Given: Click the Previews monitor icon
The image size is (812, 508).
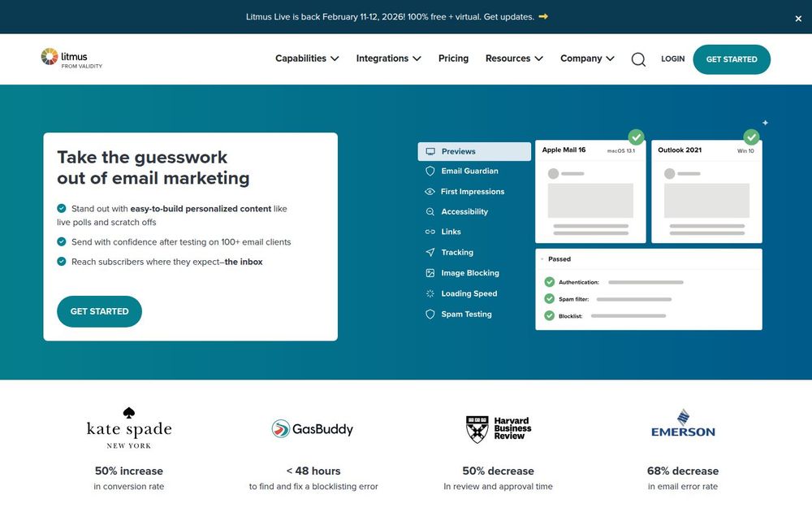Looking at the screenshot, I should [x=430, y=151].
